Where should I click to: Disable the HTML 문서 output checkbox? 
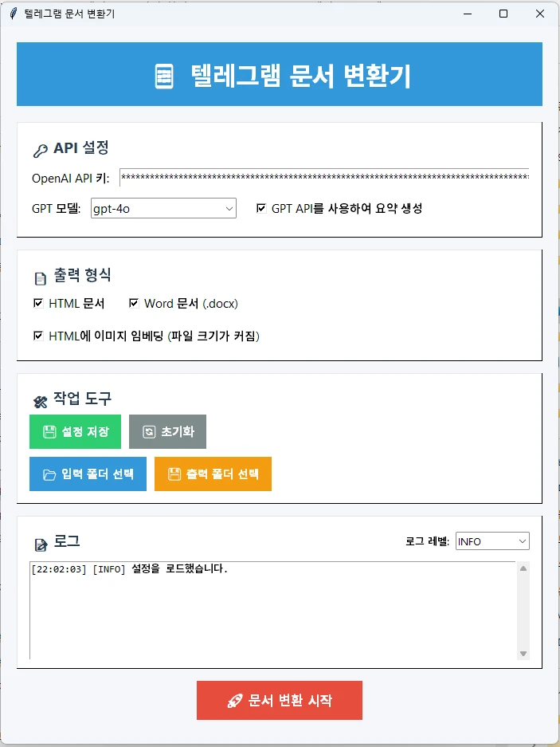tap(37, 303)
